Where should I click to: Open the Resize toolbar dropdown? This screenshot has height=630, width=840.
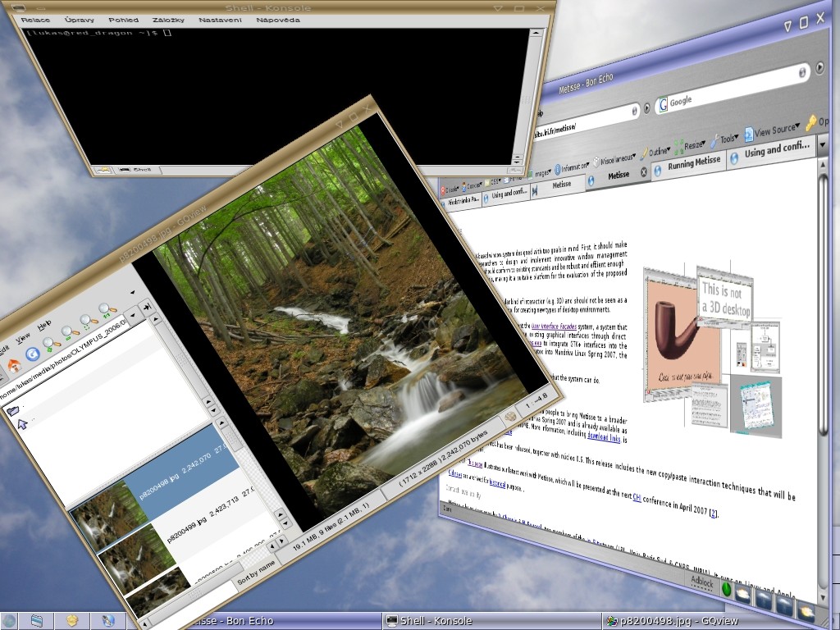coord(691,145)
